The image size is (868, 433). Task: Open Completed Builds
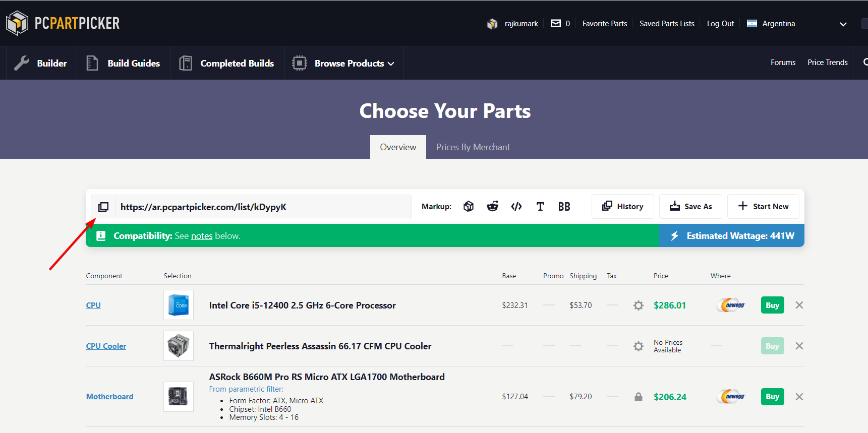tap(227, 63)
